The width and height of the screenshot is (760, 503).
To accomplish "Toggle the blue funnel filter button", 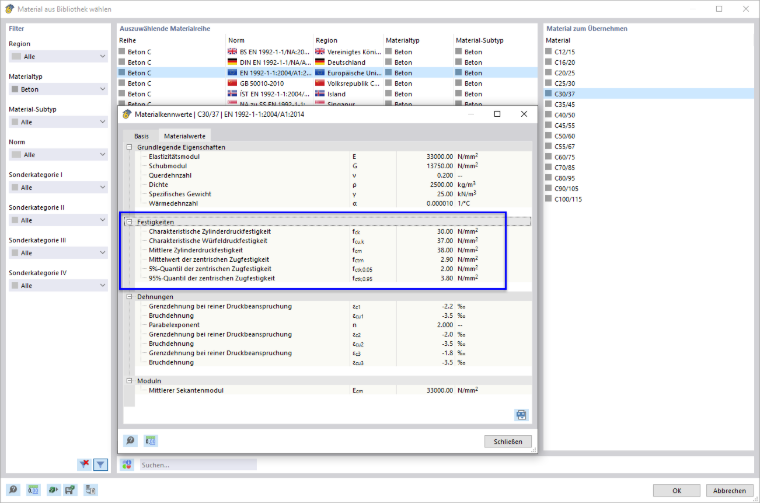I will pos(100,464).
